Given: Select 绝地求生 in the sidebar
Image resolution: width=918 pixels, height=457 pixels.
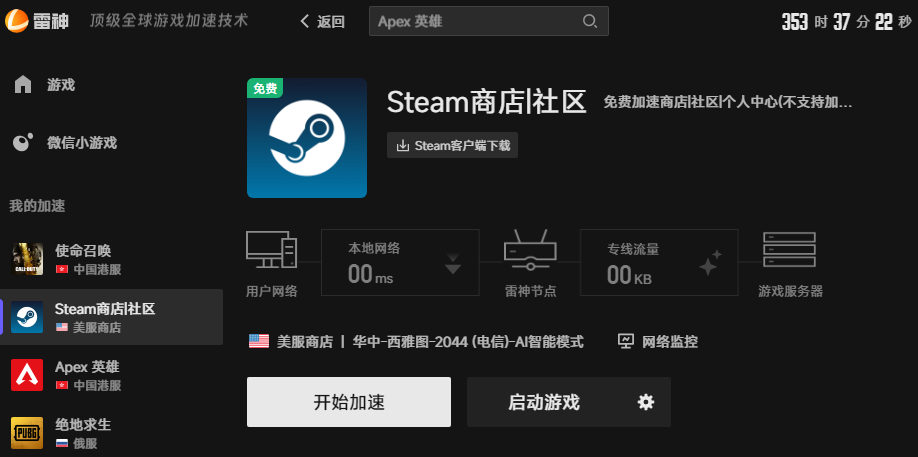Looking at the screenshot, I should [x=111, y=432].
